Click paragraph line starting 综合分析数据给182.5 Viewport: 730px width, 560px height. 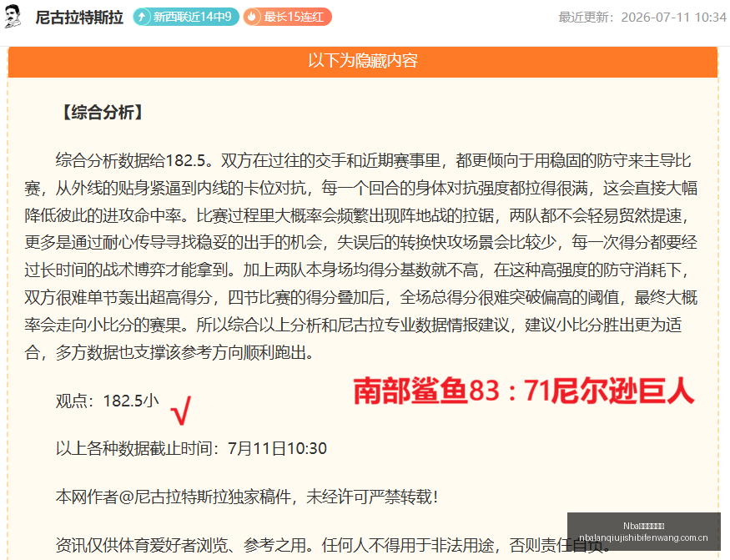[374, 160]
